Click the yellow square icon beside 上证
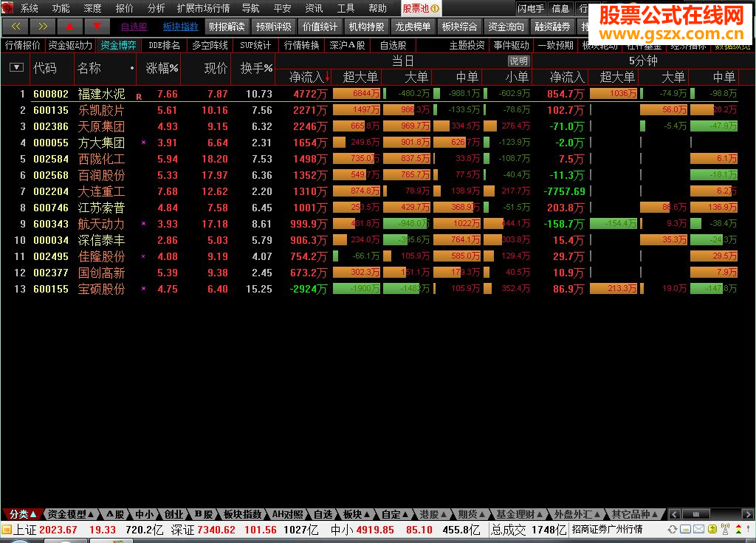 pyautogui.click(x=6, y=530)
